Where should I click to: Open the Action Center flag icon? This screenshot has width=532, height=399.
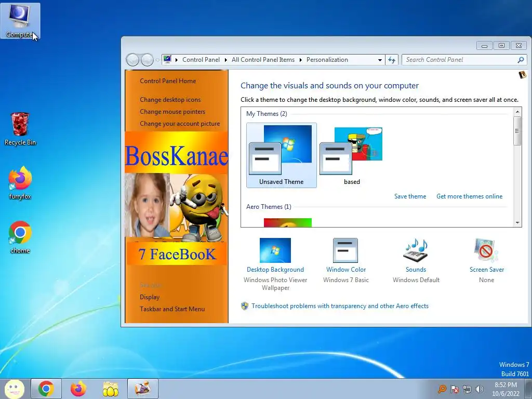tap(454, 389)
